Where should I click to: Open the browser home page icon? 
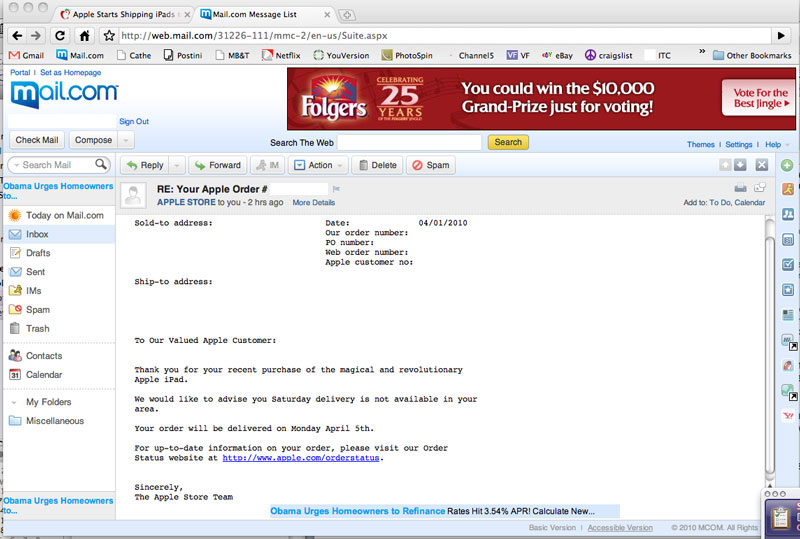point(84,36)
